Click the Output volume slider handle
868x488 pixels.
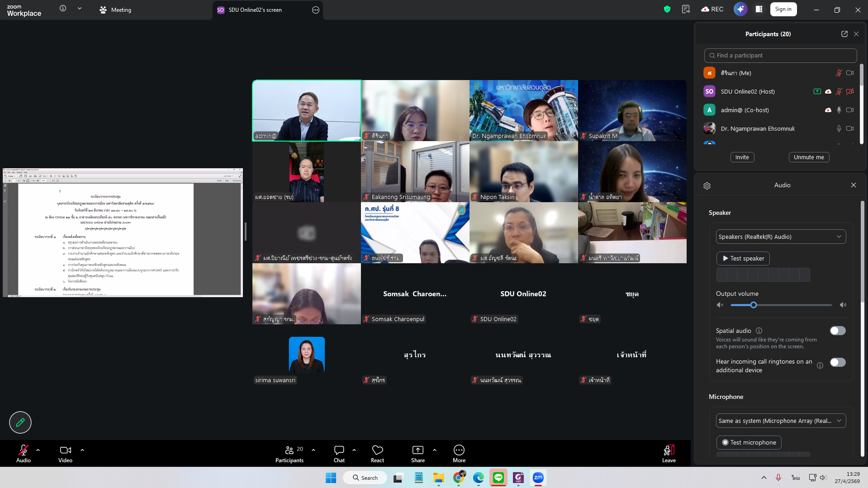click(754, 305)
